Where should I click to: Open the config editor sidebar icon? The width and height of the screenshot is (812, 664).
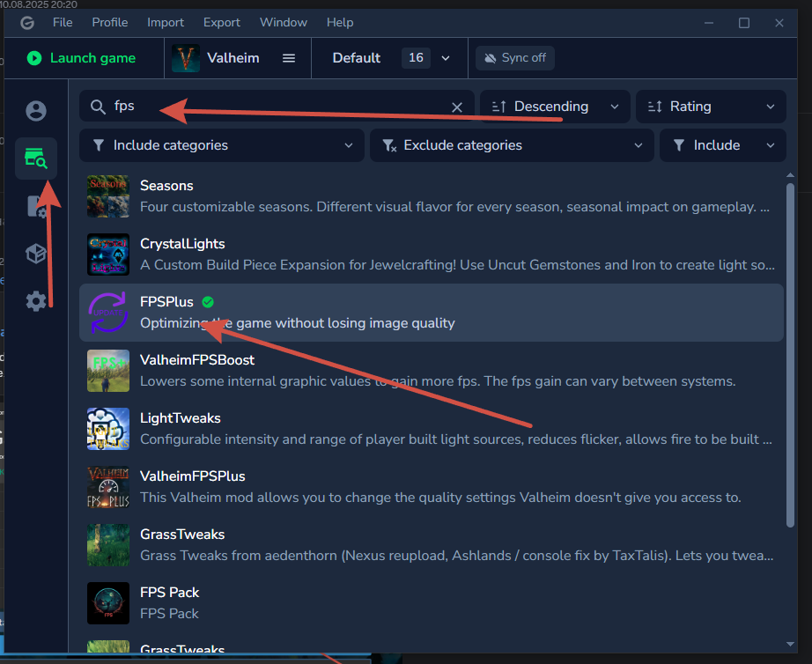[x=36, y=206]
